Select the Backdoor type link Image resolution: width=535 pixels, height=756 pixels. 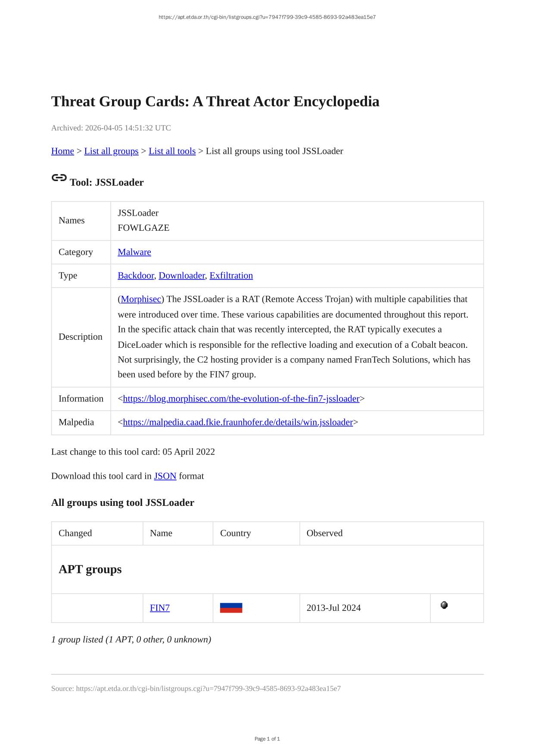136,276
